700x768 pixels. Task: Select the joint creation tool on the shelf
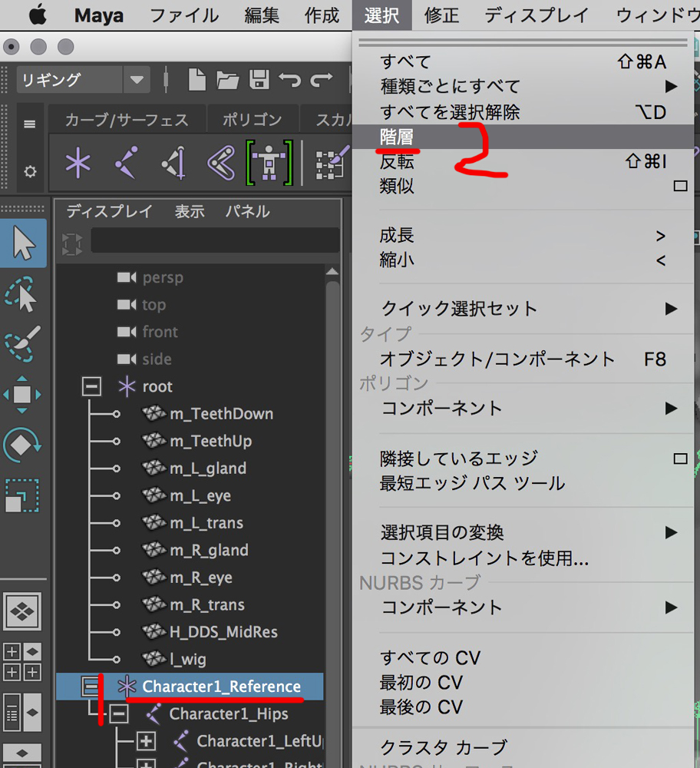(x=126, y=162)
